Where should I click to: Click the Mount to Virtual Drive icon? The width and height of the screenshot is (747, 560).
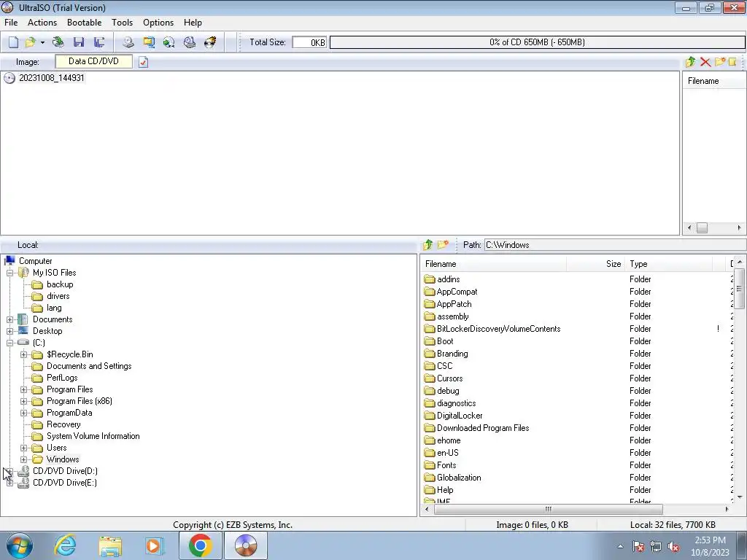click(190, 42)
